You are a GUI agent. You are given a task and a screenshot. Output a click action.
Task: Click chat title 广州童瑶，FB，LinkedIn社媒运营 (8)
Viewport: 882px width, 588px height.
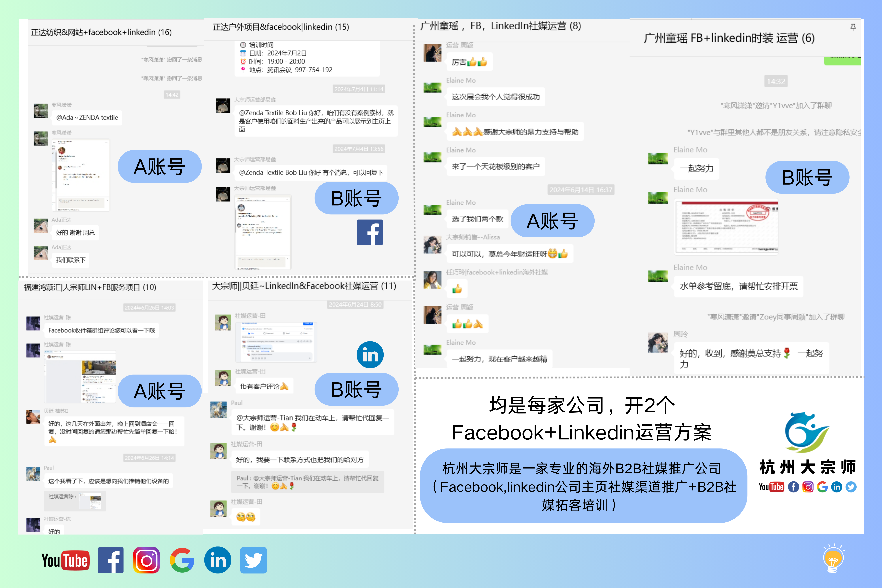tap(501, 26)
